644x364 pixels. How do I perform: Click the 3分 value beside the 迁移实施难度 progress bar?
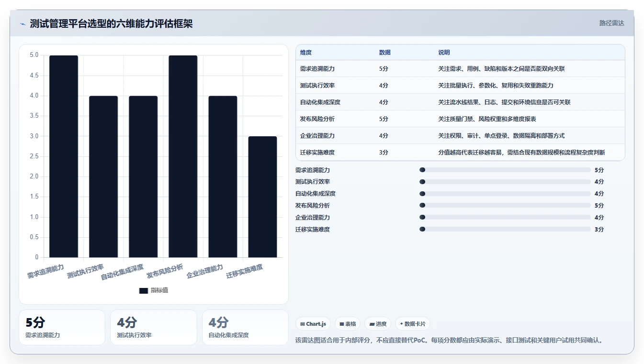coord(599,229)
